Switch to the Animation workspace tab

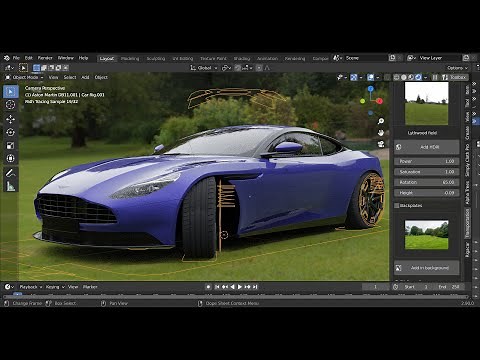[267, 59]
